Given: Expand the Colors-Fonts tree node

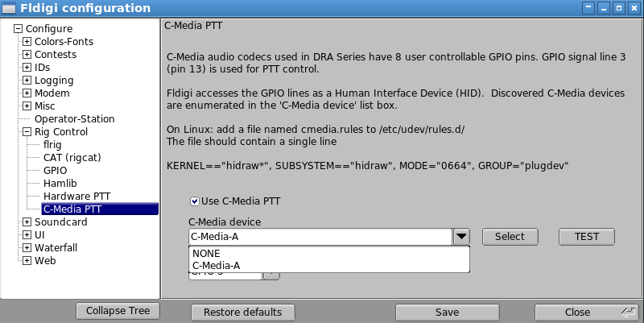Looking at the screenshot, I should click(x=27, y=42).
